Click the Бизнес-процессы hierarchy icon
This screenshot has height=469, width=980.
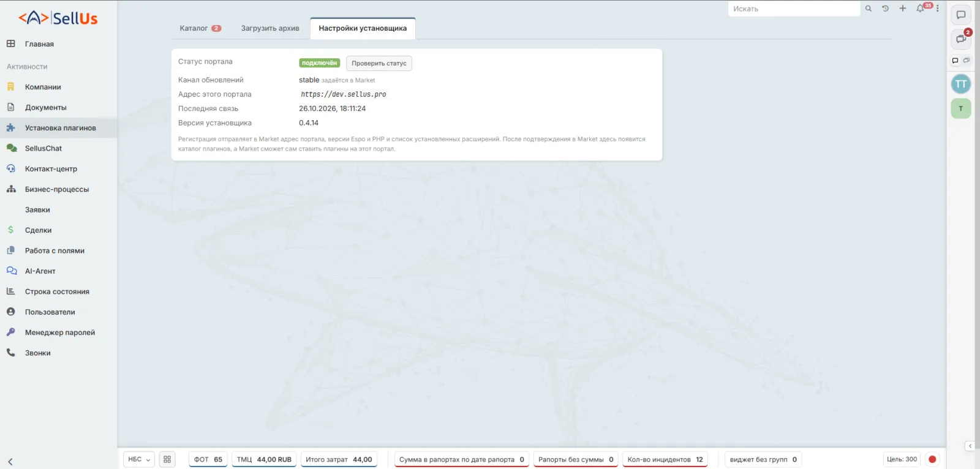click(11, 189)
